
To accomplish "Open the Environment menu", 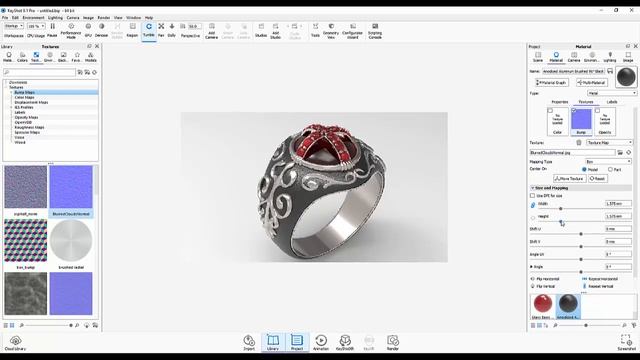I will 33,18.
